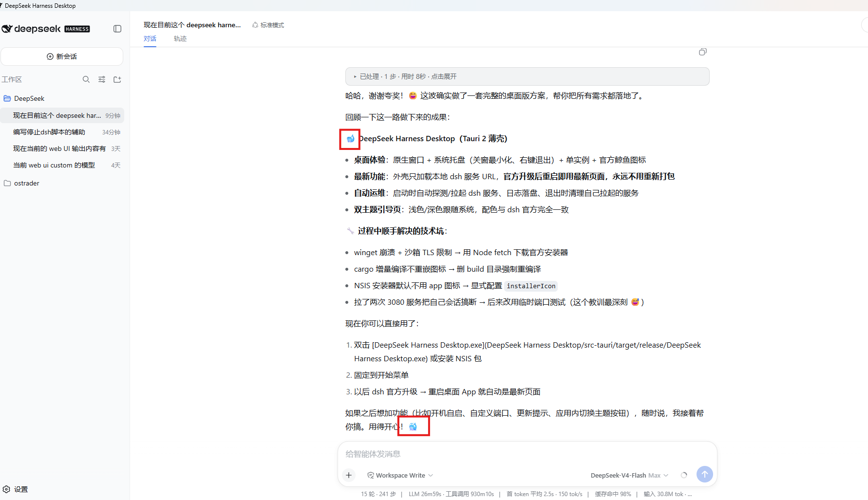Click the 标准模式 mode indicator

click(x=268, y=25)
